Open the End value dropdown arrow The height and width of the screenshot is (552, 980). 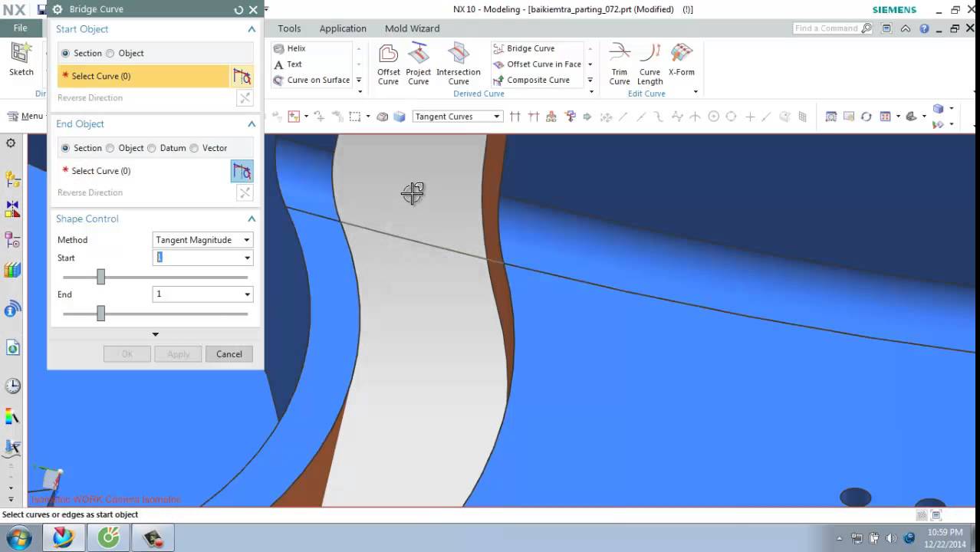247,294
